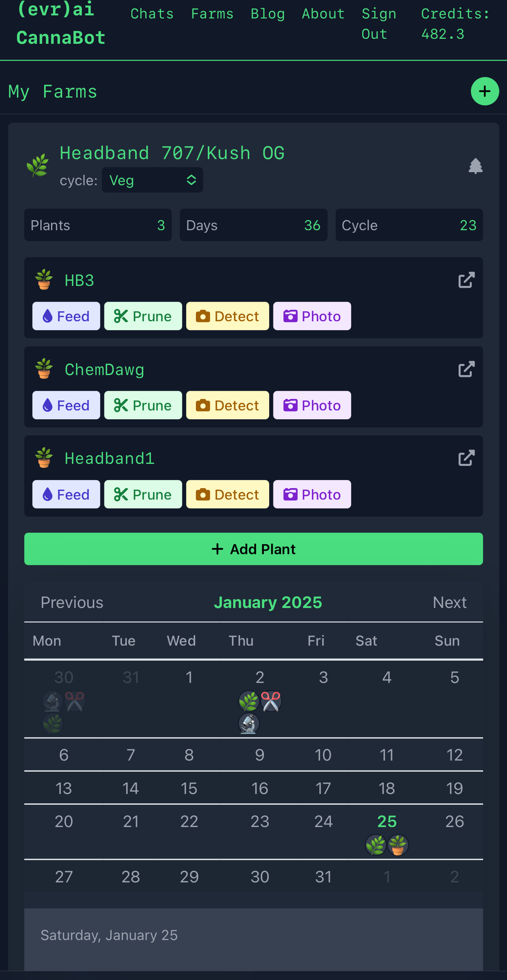Screen dimensions: 507x980
Task: Open HB3 plant external link icon
Action: click(466, 280)
